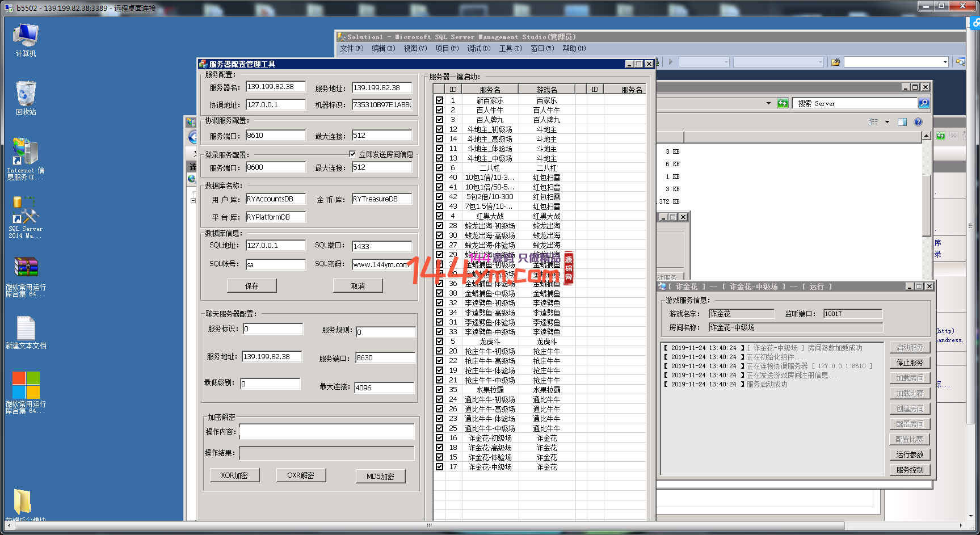Click the 保存 button in database settings
Viewport: 980px width, 535px height.
[251, 286]
